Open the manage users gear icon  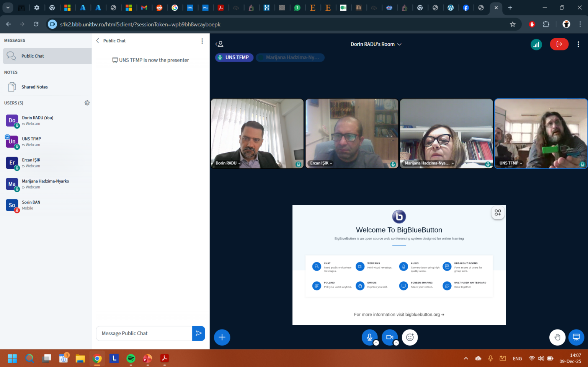[x=87, y=103]
